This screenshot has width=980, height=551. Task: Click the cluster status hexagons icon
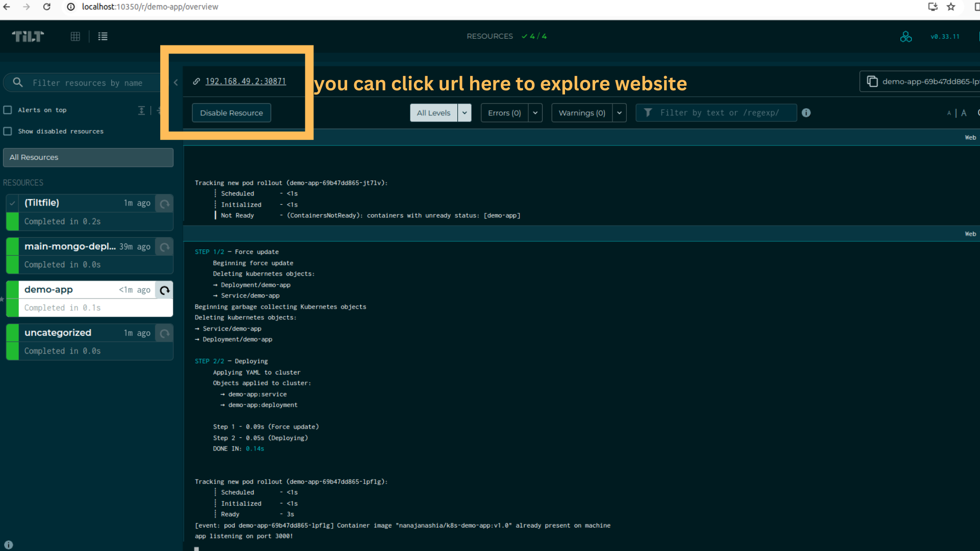[906, 36]
